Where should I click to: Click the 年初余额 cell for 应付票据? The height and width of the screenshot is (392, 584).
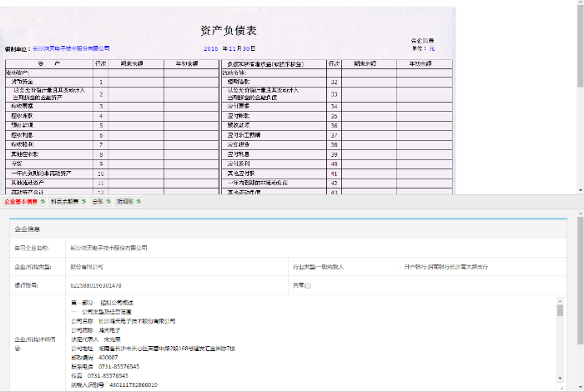pos(425,107)
